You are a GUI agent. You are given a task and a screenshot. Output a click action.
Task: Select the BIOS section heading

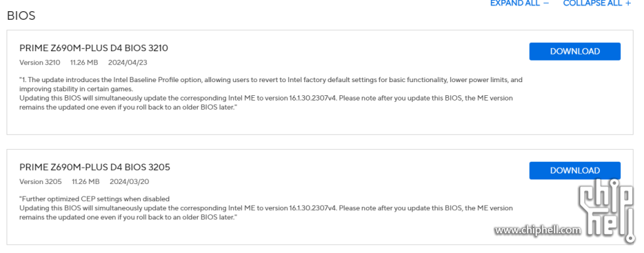tap(21, 16)
